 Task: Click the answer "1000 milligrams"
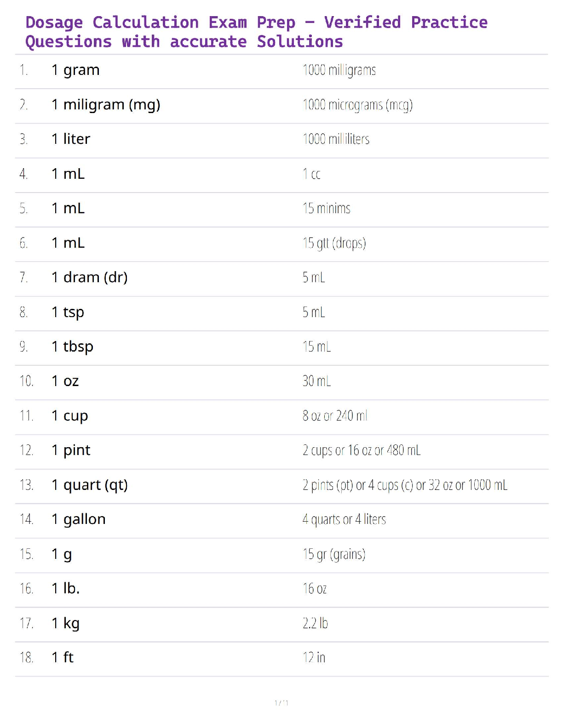pos(339,70)
